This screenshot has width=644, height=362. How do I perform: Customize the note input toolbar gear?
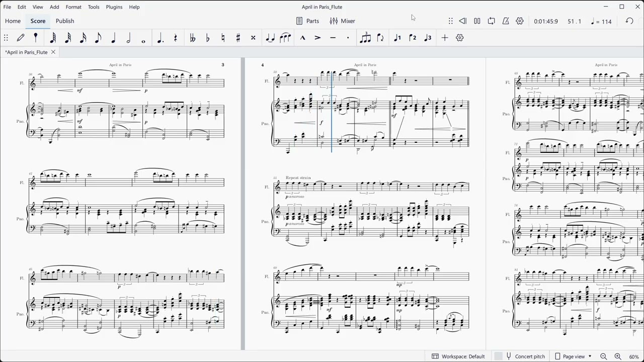click(x=460, y=38)
